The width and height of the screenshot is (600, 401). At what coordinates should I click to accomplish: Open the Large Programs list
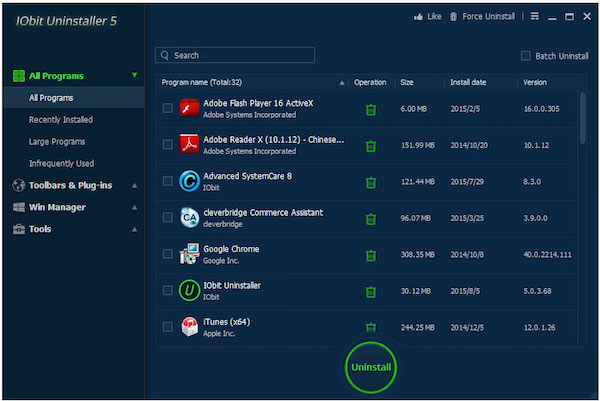[57, 142]
